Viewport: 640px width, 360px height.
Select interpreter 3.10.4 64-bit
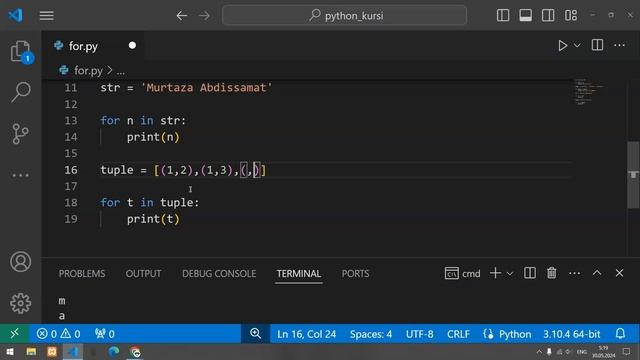tap(571, 334)
